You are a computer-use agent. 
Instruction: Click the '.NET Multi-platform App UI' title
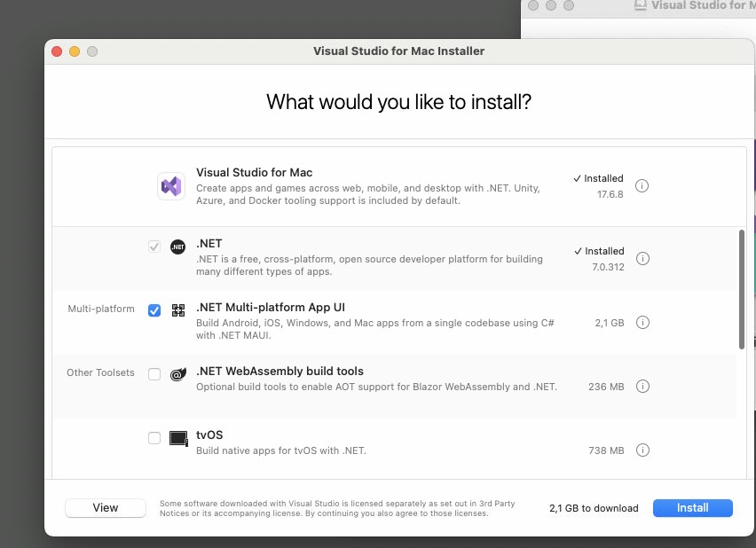(271, 308)
